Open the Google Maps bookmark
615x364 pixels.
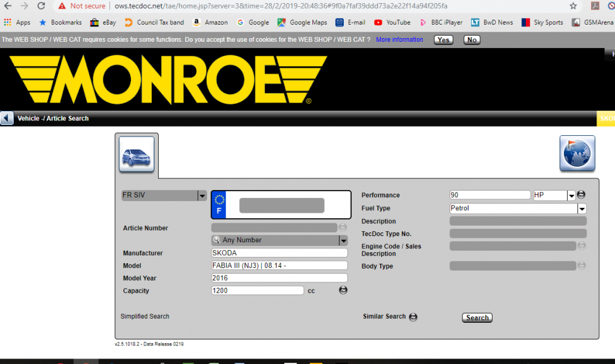(x=302, y=22)
